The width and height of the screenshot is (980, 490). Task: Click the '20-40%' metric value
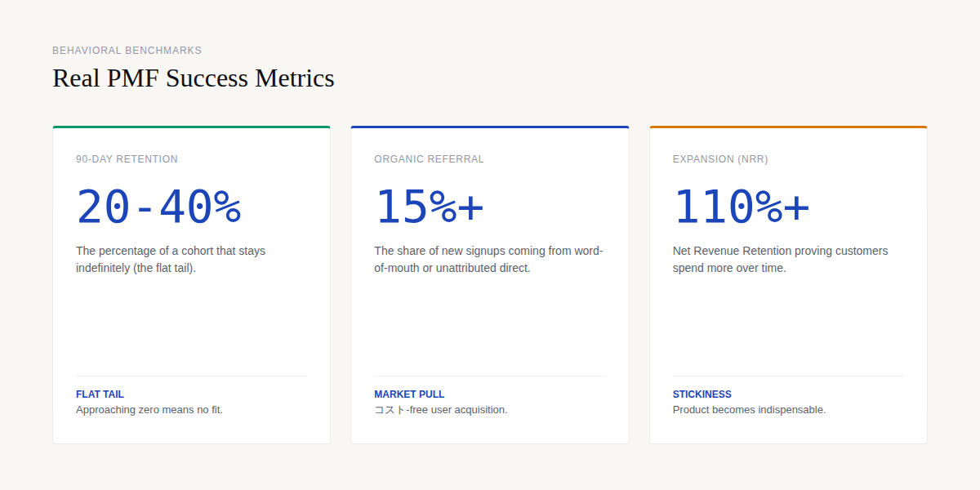pyautogui.click(x=158, y=207)
